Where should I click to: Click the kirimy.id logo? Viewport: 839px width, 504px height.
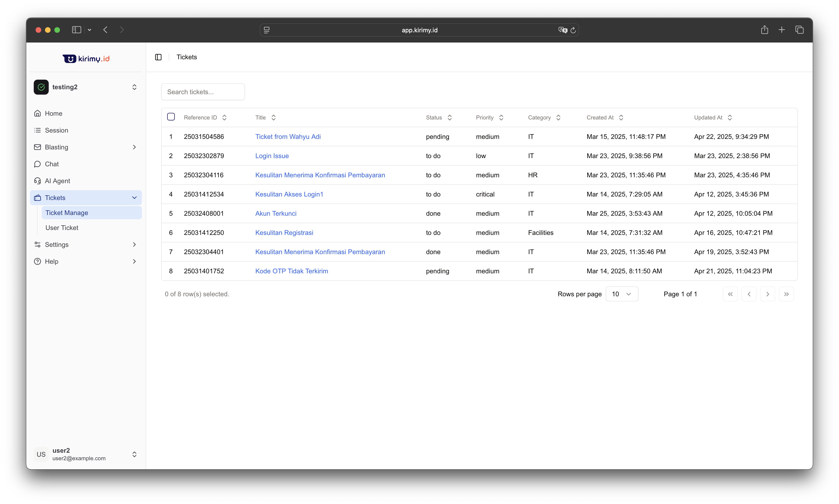pos(86,59)
